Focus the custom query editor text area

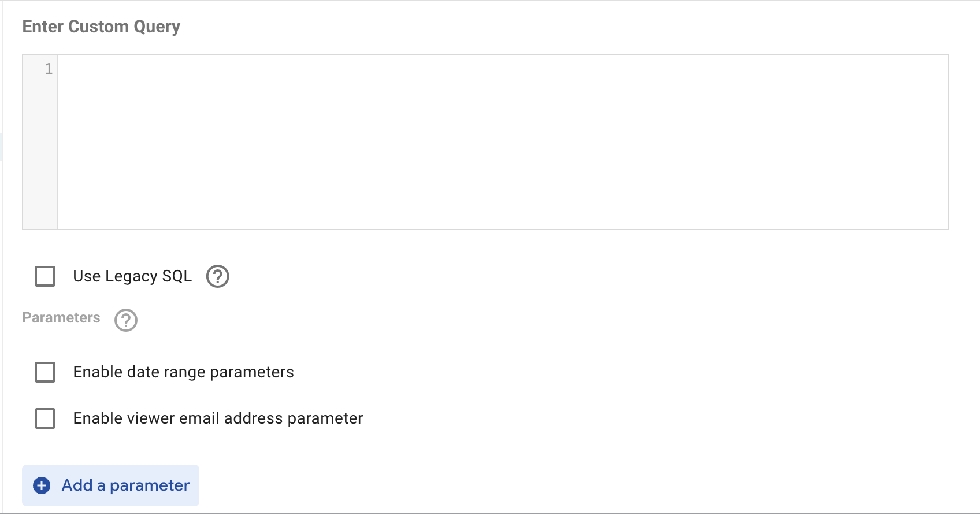pyautogui.click(x=503, y=142)
